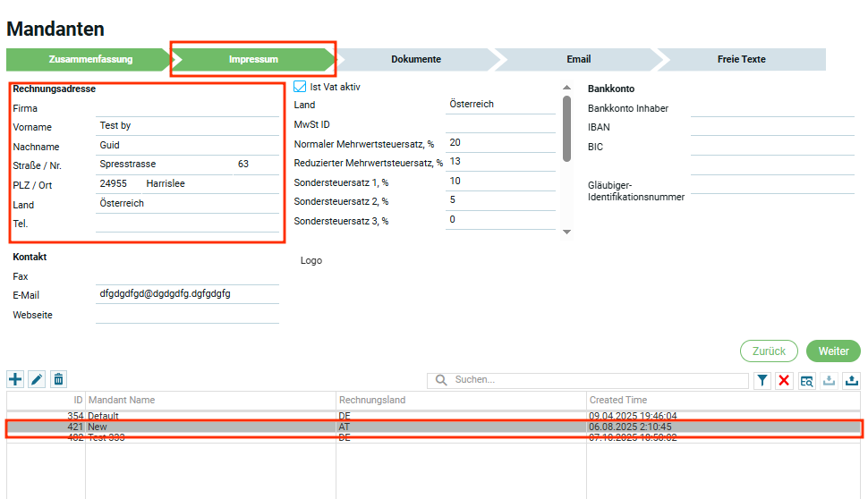Click the upload icon at far right
Image resolution: width=868 pixels, height=499 pixels.
[x=851, y=380]
